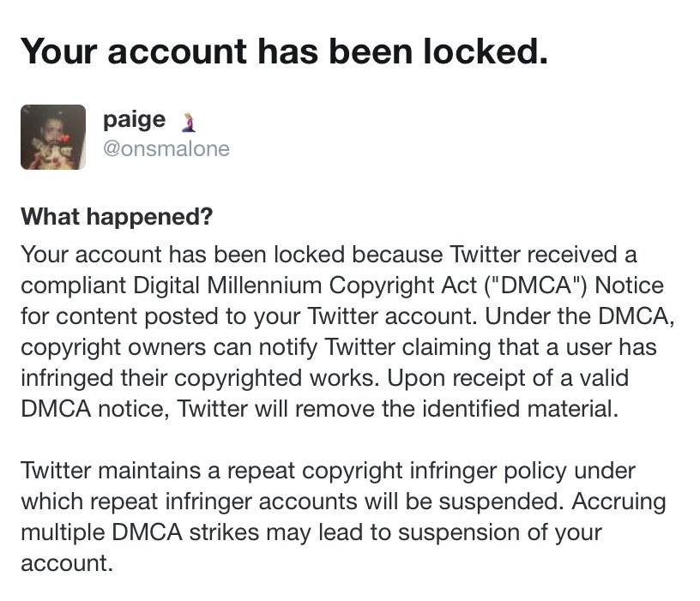Select the text 'for content posted to your Twitter account'
This screenshot has width=700, height=601.
coord(246,316)
